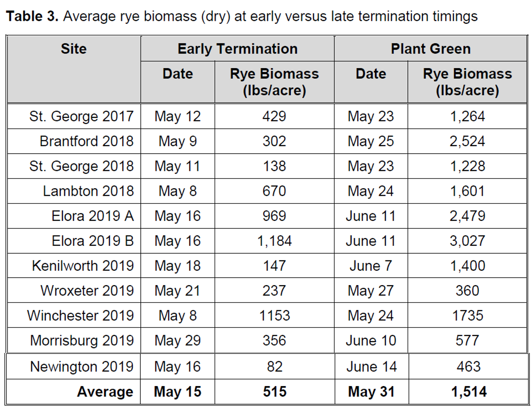Click the Plant Green header cell
This screenshot has height=410, width=532.
[x=430, y=49]
